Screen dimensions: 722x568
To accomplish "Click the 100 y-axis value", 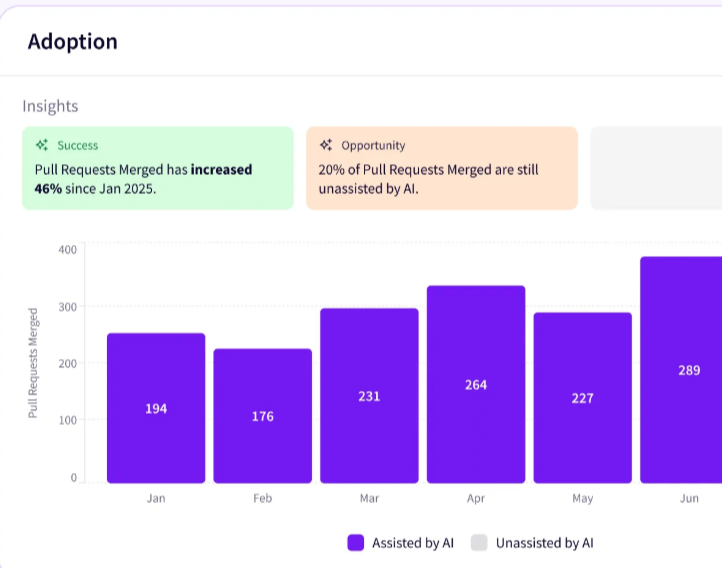I will (x=68, y=420).
